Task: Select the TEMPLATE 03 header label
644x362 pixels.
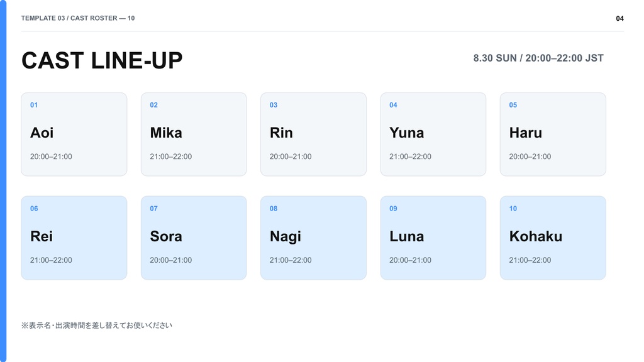Action: pyautogui.click(x=43, y=18)
